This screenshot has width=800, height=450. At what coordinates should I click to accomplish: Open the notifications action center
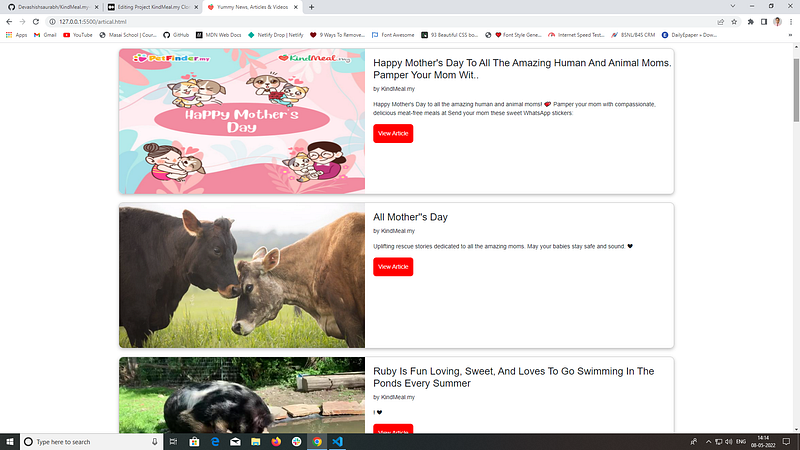click(786, 442)
